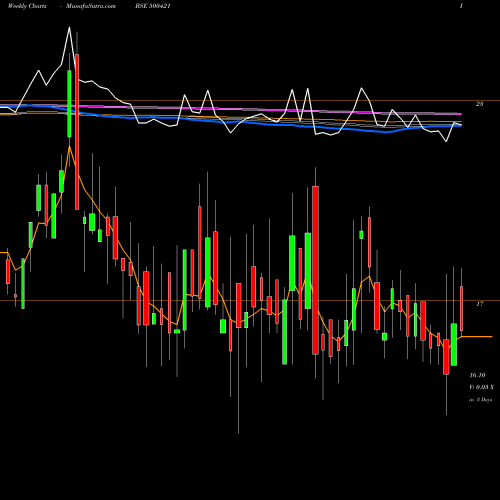500x500 pixels.
Task: Click the 17 price level label
Action: 479,304
